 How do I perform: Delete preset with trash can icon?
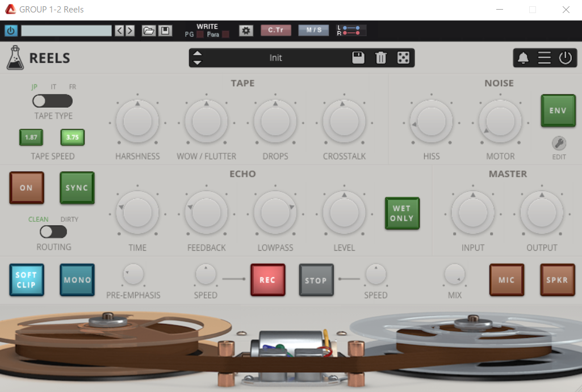(381, 58)
